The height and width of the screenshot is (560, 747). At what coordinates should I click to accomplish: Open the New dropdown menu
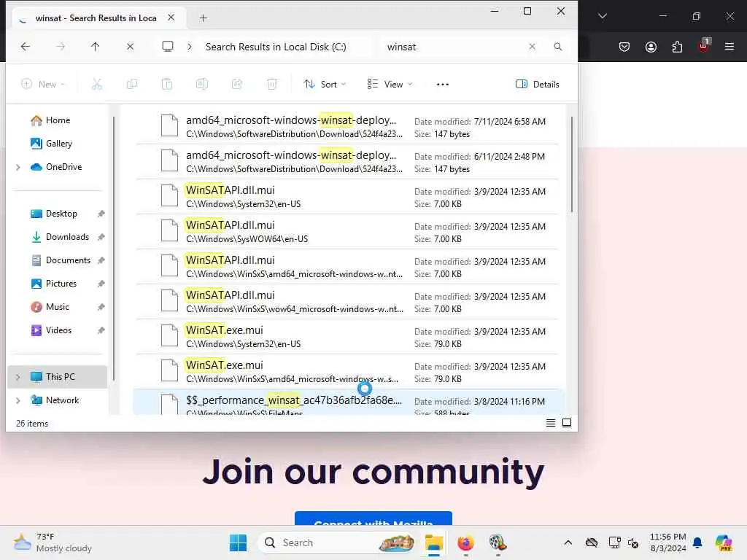click(43, 85)
